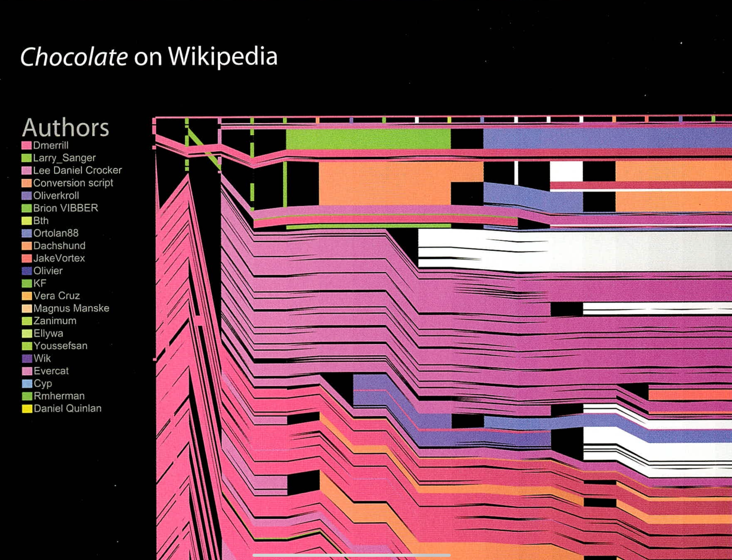This screenshot has width=732, height=560.
Task: Click the Larry_Sanger green legend swatch
Action: pos(27,158)
